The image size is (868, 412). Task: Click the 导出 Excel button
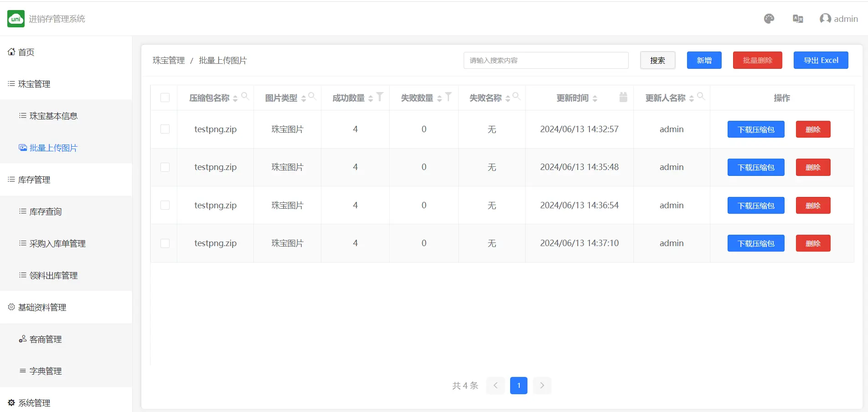821,60
